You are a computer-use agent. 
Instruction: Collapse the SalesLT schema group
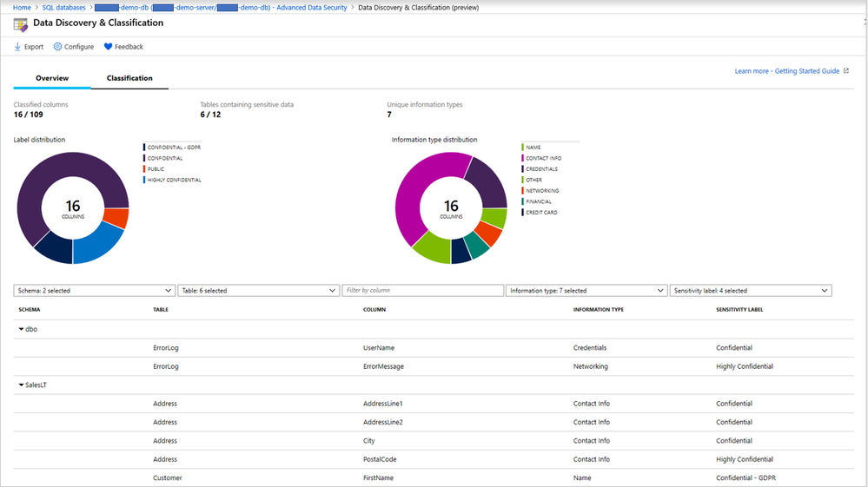pyautogui.click(x=22, y=385)
